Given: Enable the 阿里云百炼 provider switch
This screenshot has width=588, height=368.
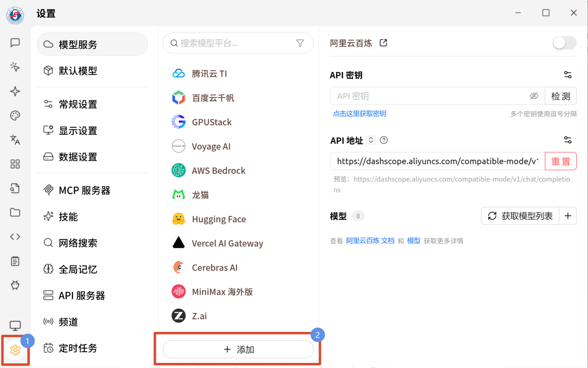Looking at the screenshot, I should click(564, 43).
